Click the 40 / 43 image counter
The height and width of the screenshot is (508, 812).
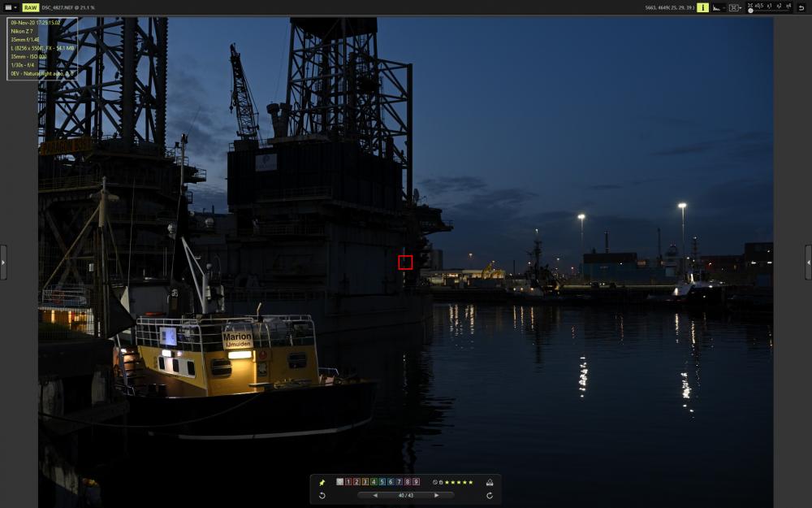(406, 496)
